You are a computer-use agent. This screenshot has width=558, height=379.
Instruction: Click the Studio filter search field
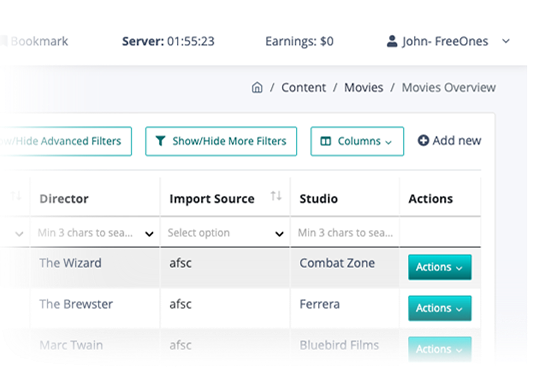345,233
